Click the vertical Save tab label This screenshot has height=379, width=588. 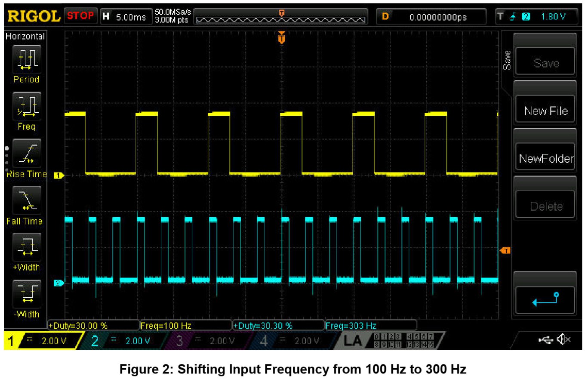(507, 59)
